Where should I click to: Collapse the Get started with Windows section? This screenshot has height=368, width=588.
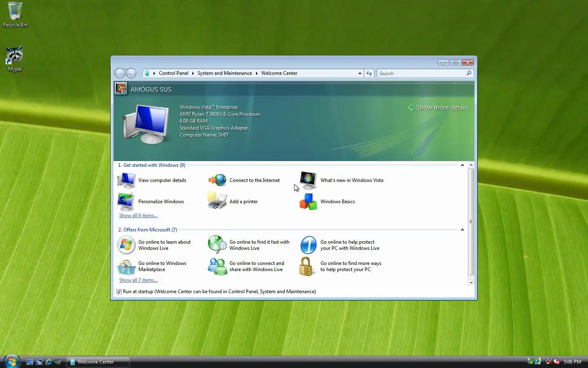pos(462,165)
